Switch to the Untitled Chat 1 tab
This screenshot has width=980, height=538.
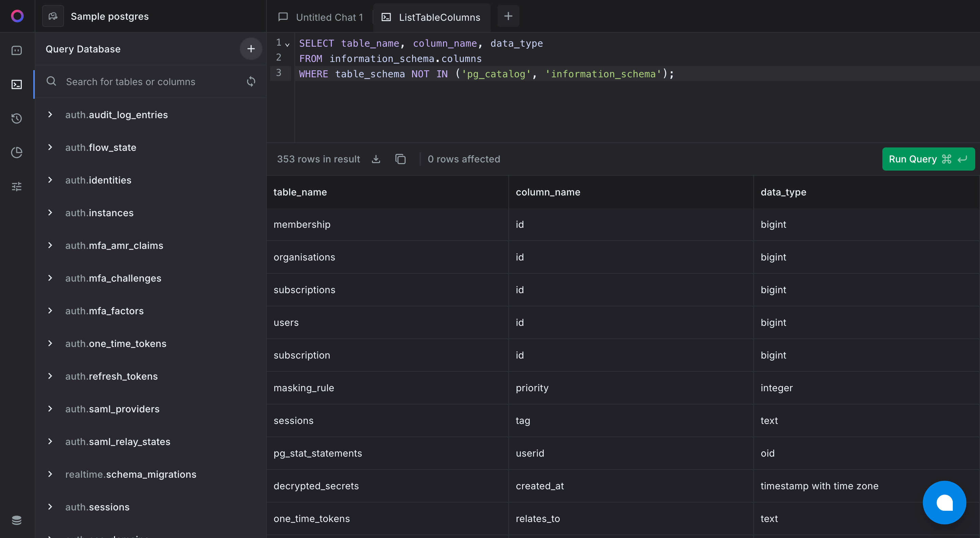[x=329, y=17]
